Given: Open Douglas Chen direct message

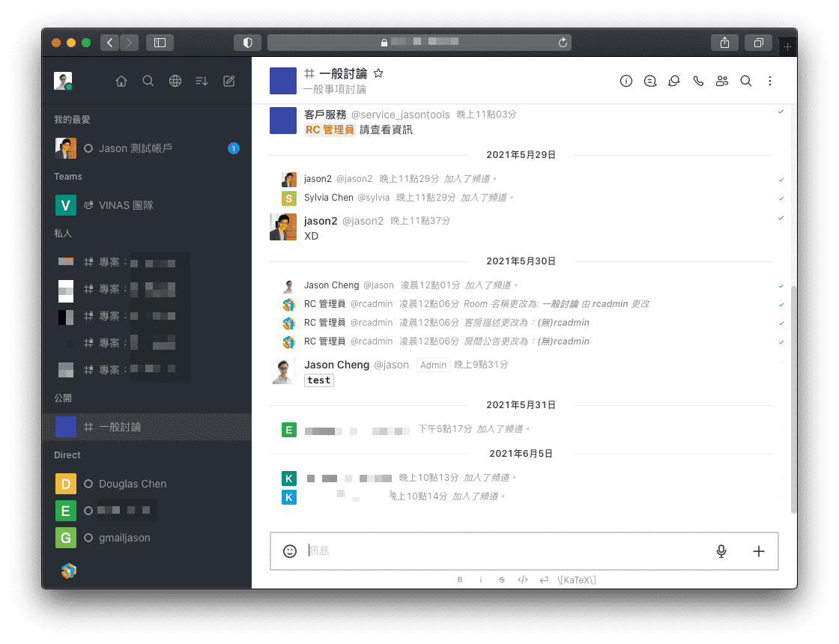Looking at the screenshot, I should (x=147, y=484).
